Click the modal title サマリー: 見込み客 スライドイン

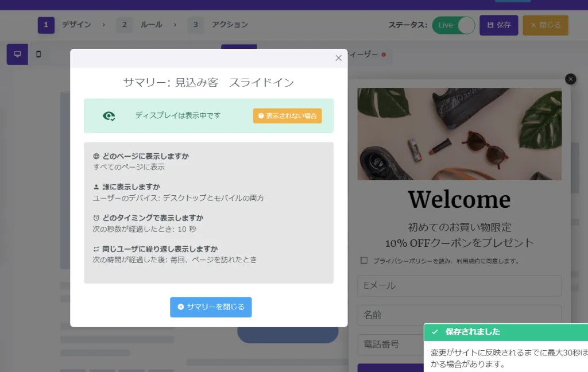click(x=209, y=83)
